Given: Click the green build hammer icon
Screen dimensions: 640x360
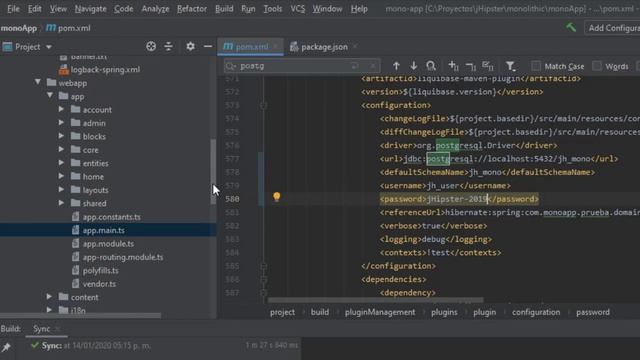Looking at the screenshot, I should pyautogui.click(x=571, y=28).
